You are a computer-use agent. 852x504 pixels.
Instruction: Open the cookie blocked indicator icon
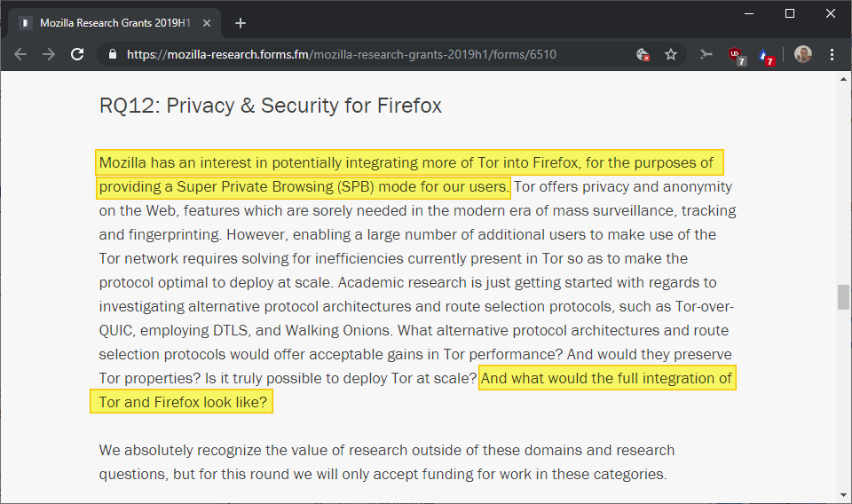pos(643,54)
